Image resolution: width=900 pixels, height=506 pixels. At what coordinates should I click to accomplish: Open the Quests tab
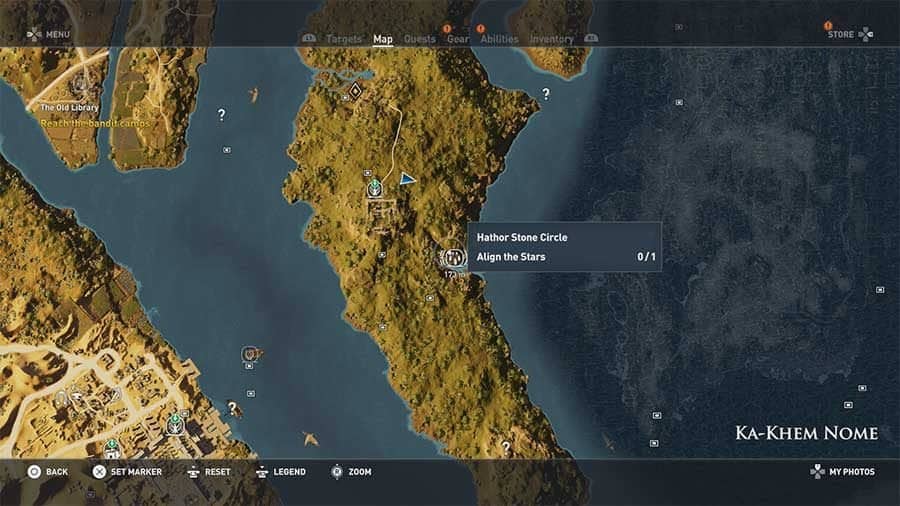[x=420, y=39]
